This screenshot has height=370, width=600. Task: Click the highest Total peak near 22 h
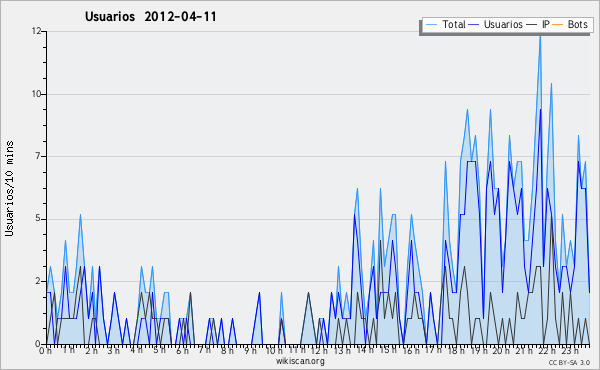tap(540, 37)
